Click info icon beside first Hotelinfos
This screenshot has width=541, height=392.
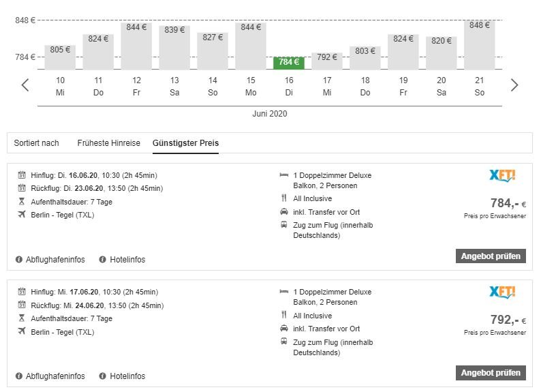coord(103,260)
